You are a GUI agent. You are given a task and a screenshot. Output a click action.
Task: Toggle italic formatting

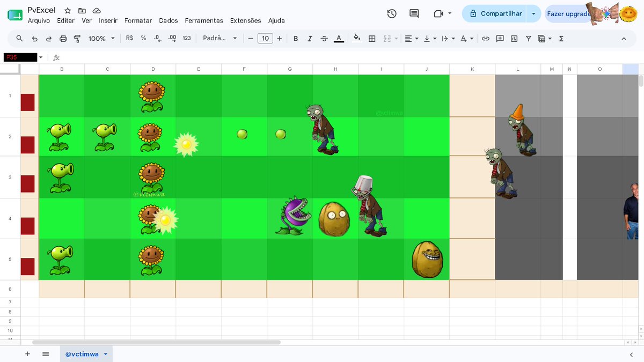point(310,39)
